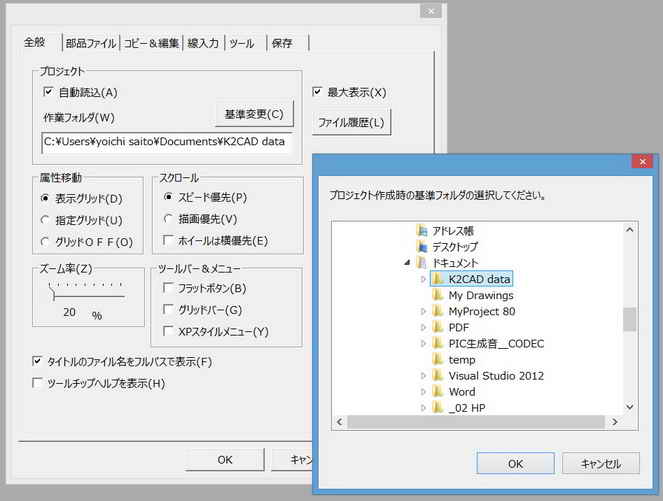The width and height of the screenshot is (663, 501).
Task: Expand the K2CAD data folder node
Action: click(x=423, y=279)
